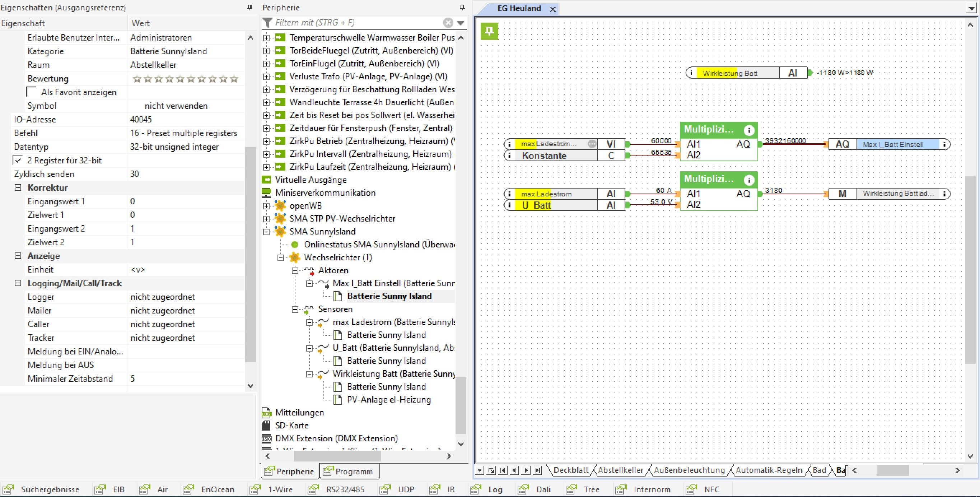Screen dimensions: 980x497
Task: Click the green Onlinestatus SMA SunnyIsland dot
Action: [x=294, y=245]
